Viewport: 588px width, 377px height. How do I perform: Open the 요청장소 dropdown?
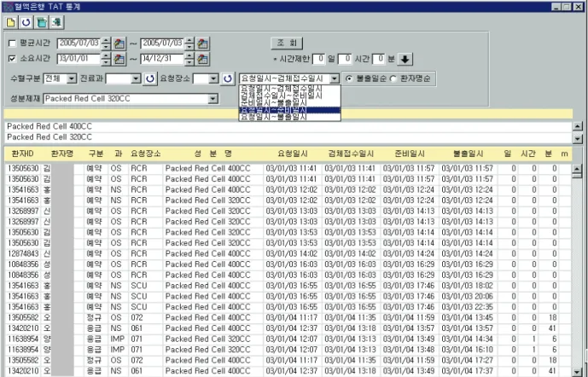pyautogui.click(x=213, y=78)
